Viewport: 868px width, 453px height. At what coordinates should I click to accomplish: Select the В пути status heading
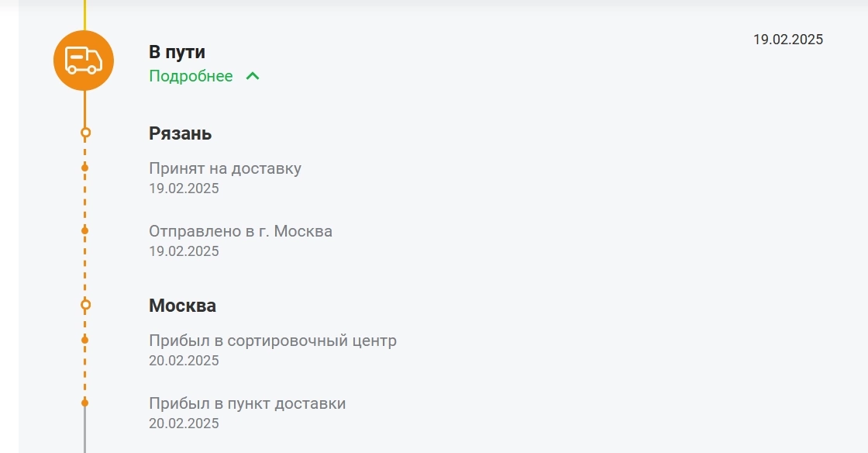177,52
